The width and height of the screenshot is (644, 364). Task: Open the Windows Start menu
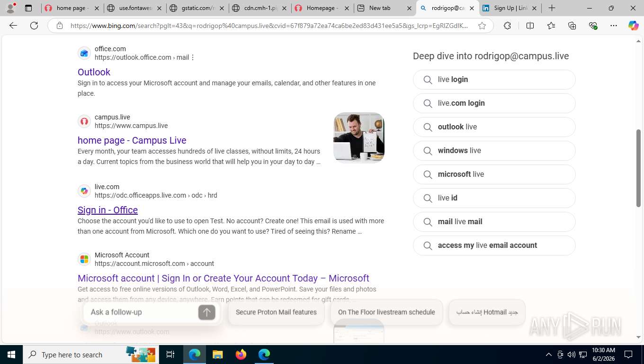(x=11, y=355)
